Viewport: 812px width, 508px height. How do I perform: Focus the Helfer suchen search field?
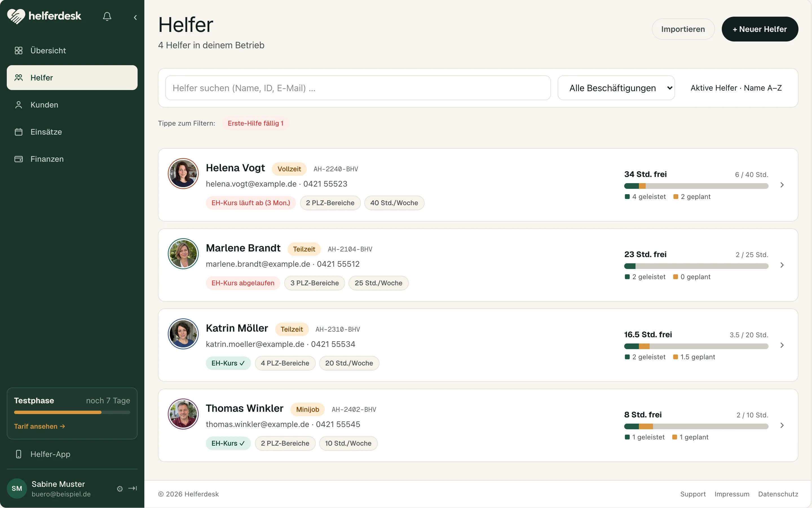point(358,88)
